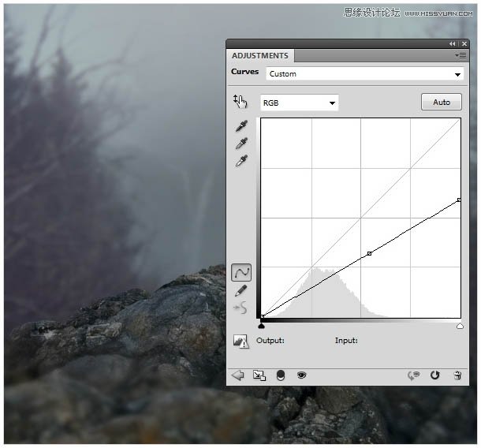This screenshot has height=448, width=481.
Task: Open the Curves preset dropdown showing Custom
Action: tap(364, 74)
